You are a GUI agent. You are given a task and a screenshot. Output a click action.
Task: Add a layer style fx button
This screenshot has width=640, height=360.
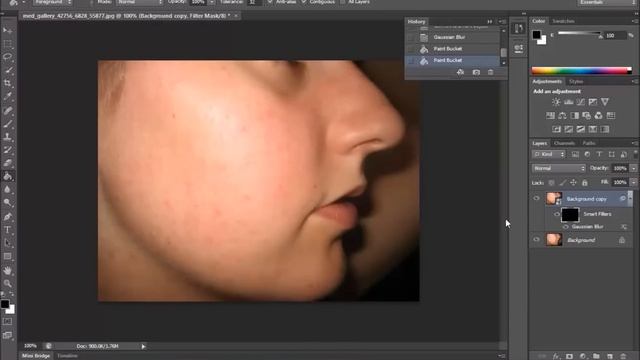[x=556, y=356]
